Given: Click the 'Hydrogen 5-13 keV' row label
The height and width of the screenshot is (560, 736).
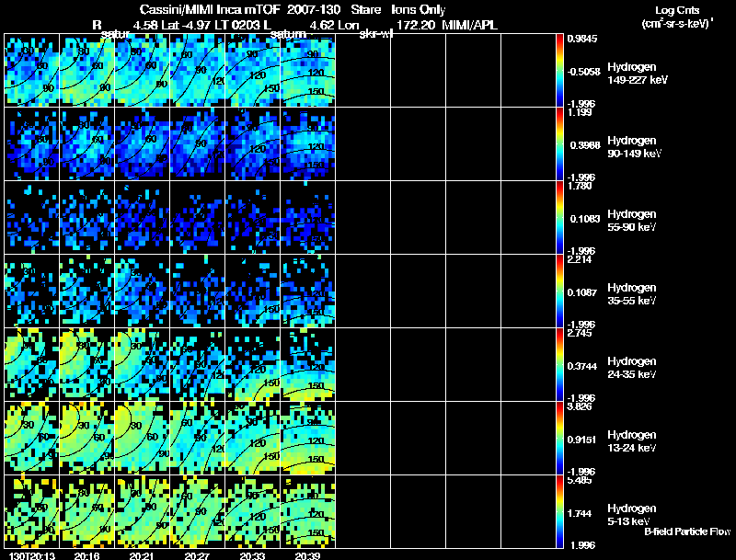Looking at the screenshot, I should (632, 515).
